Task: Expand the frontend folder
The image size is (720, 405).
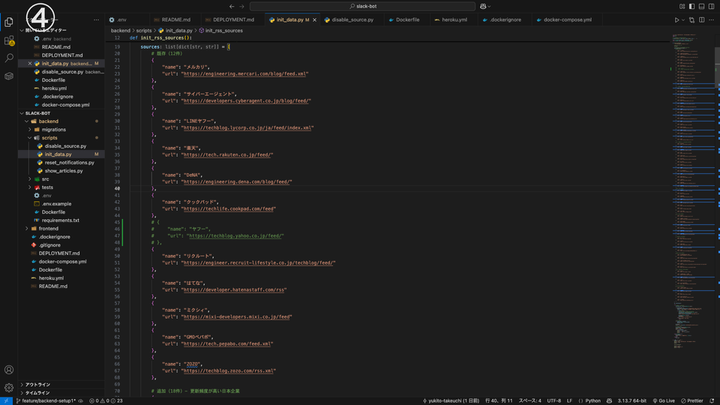Action: [48, 228]
